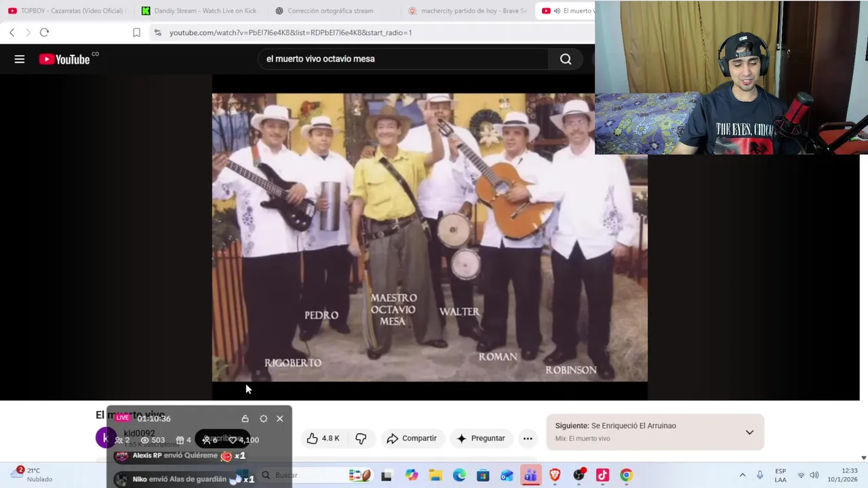
Task: Go back in browser history
Action: pyautogui.click(x=12, y=33)
